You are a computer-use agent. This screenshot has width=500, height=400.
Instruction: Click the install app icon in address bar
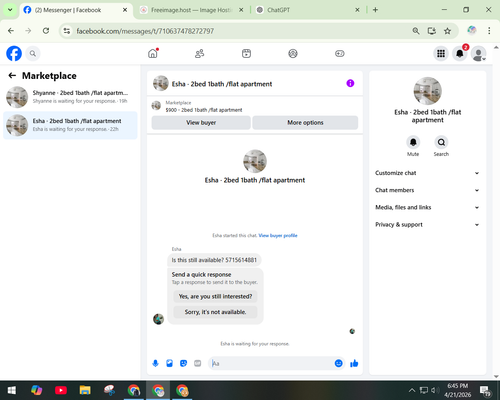point(432,31)
